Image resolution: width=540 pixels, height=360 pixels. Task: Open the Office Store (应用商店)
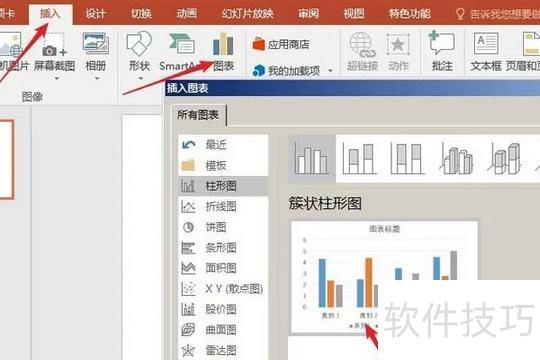281,44
